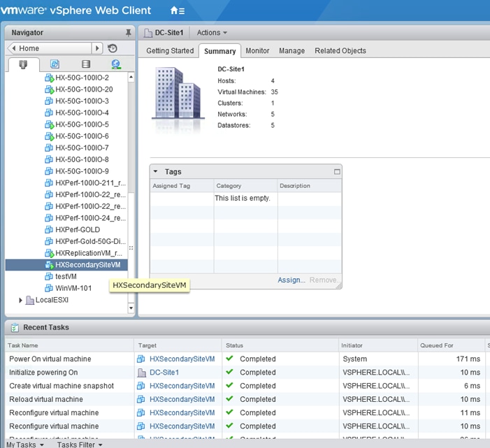Click the HX-50G-100IO-8 VM icon
This screenshot has width=490, height=448.
(x=49, y=159)
